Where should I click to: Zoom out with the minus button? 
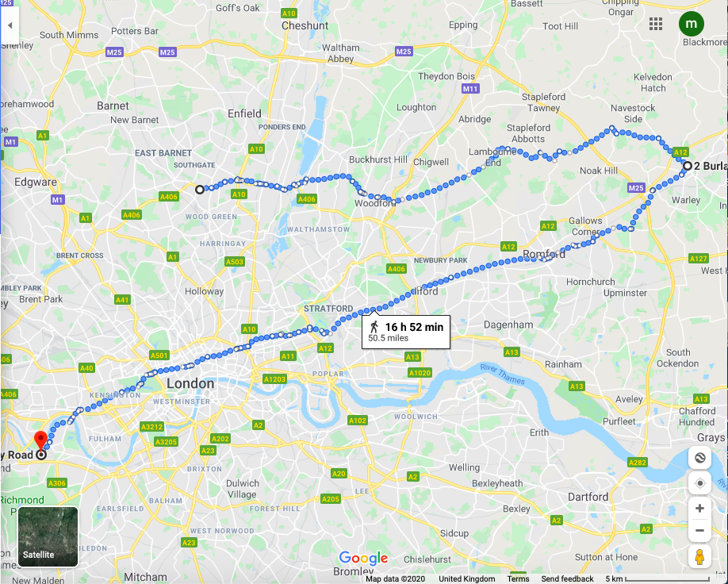(x=699, y=531)
